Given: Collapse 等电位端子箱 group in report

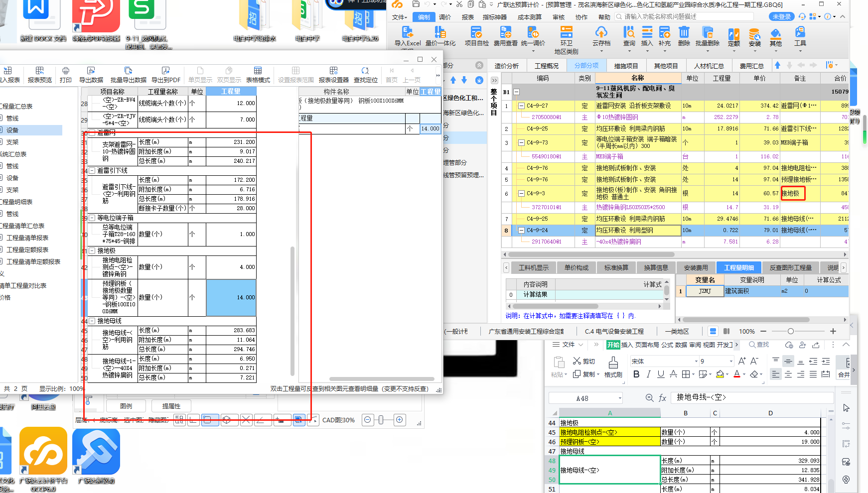Looking at the screenshot, I should 92,218.
